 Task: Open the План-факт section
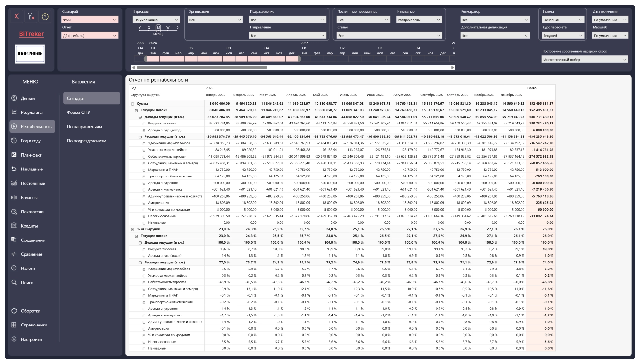(x=31, y=155)
